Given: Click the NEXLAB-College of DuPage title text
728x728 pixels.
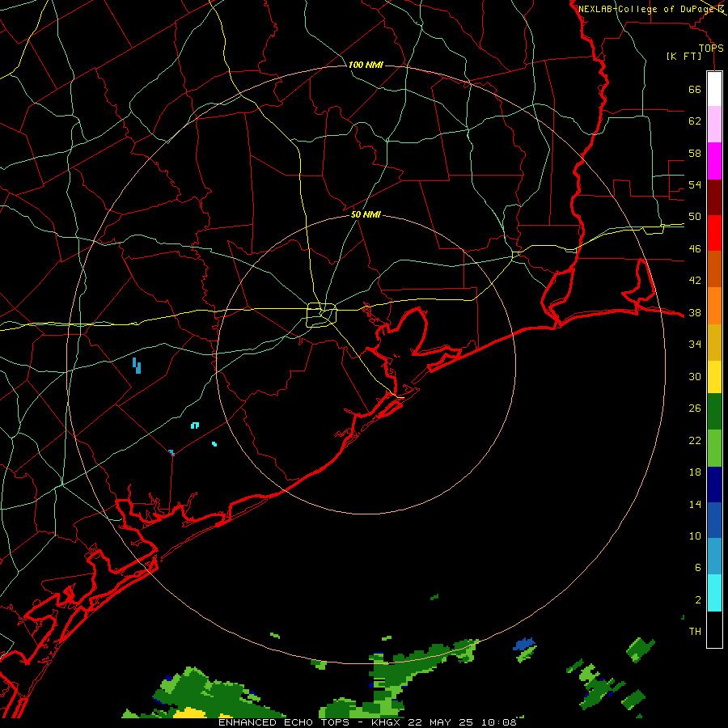Looking at the screenshot, I should 647,9.
